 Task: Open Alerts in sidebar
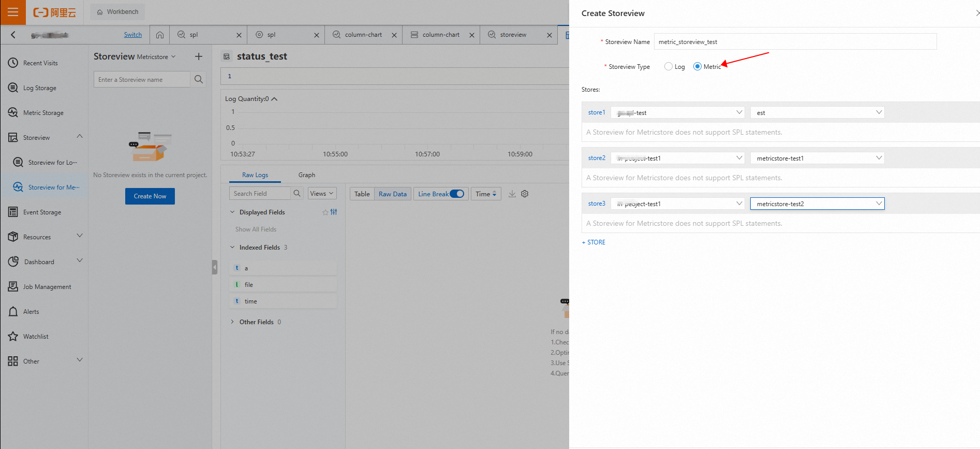31,312
